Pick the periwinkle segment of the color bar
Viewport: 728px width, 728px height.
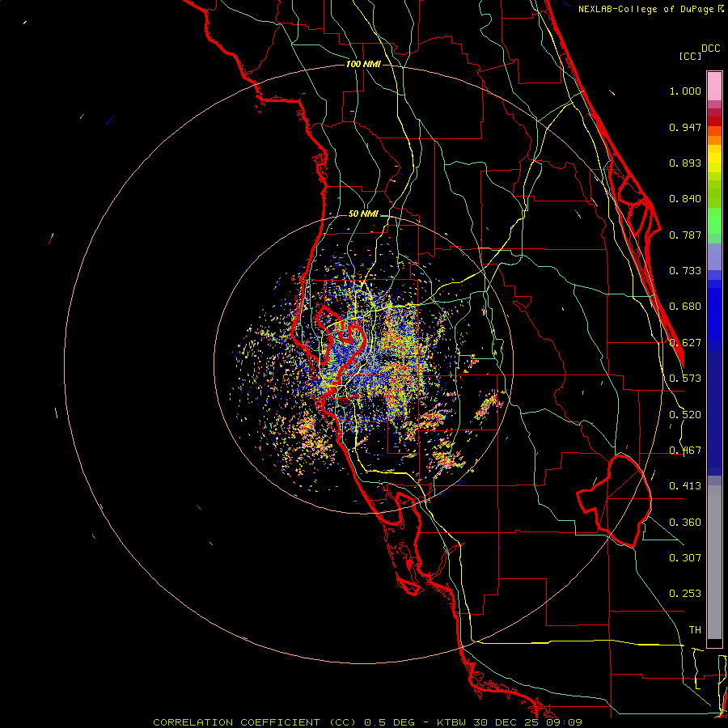(714, 258)
